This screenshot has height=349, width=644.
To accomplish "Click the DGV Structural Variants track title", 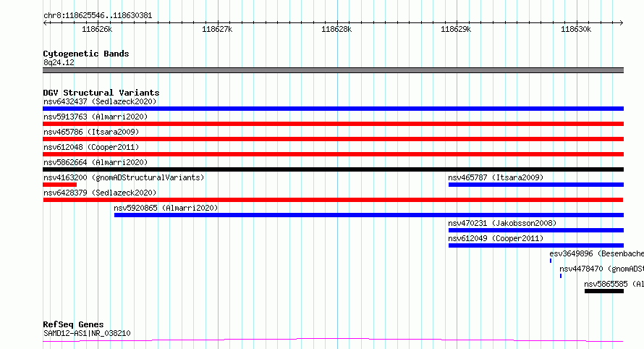I will [x=101, y=93].
